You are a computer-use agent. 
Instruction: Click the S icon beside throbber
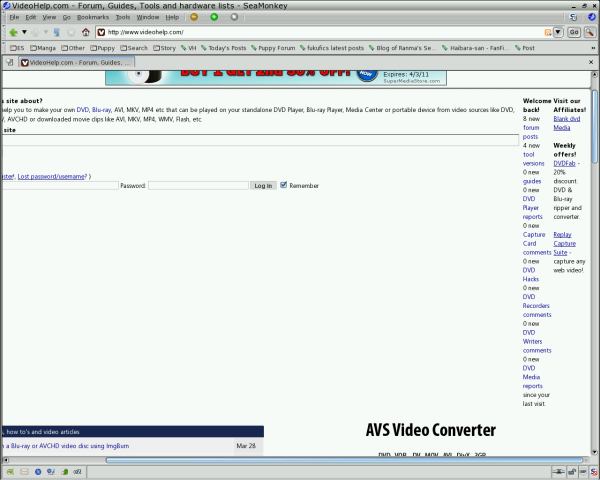(x=573, y=17)
